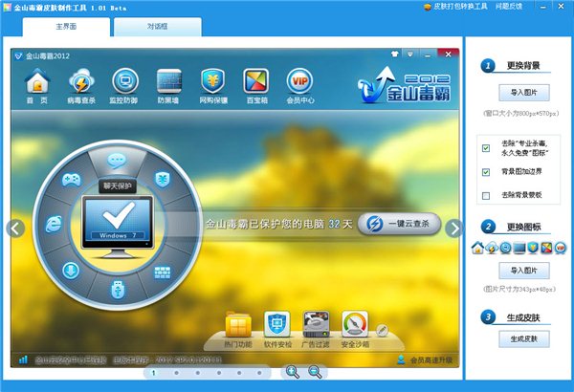Image resolution: width=574 pixels, height=392 pixels.
Task: Switch to the 对话框 tab
Action: click(x=158, y=27)
